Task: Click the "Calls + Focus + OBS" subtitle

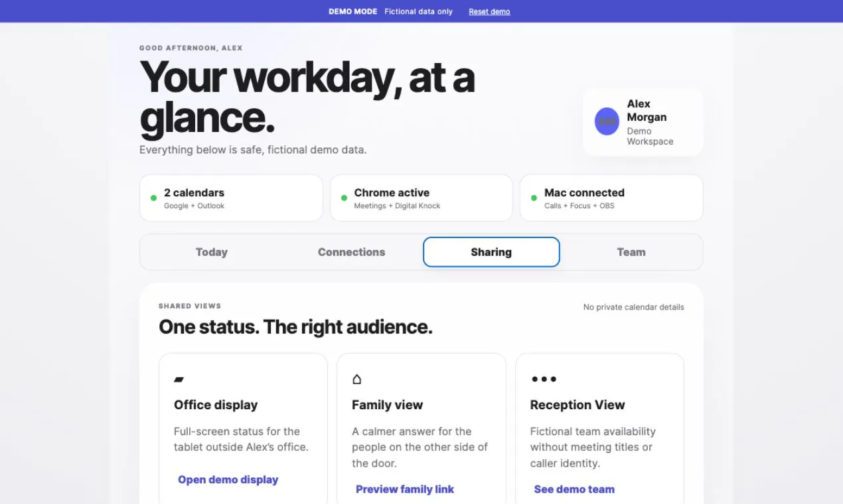Action: tap(579, 206)
